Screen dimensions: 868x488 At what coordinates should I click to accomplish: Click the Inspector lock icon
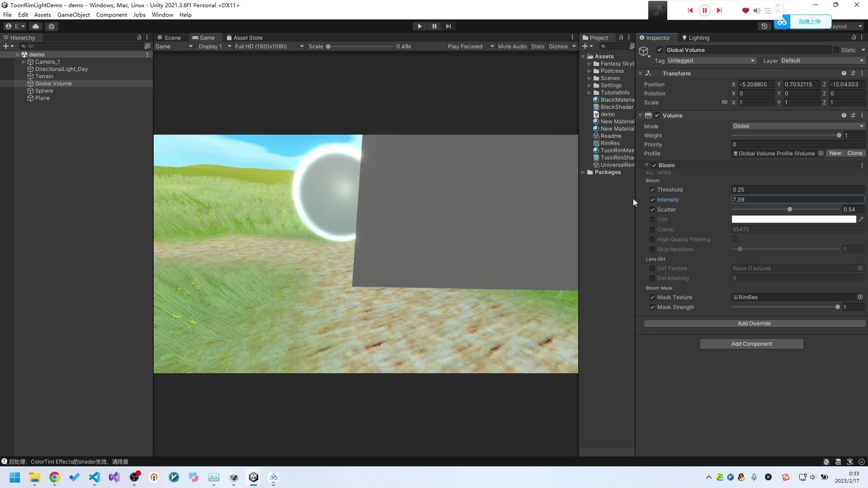pyautogui.click(x=853, y=38)
